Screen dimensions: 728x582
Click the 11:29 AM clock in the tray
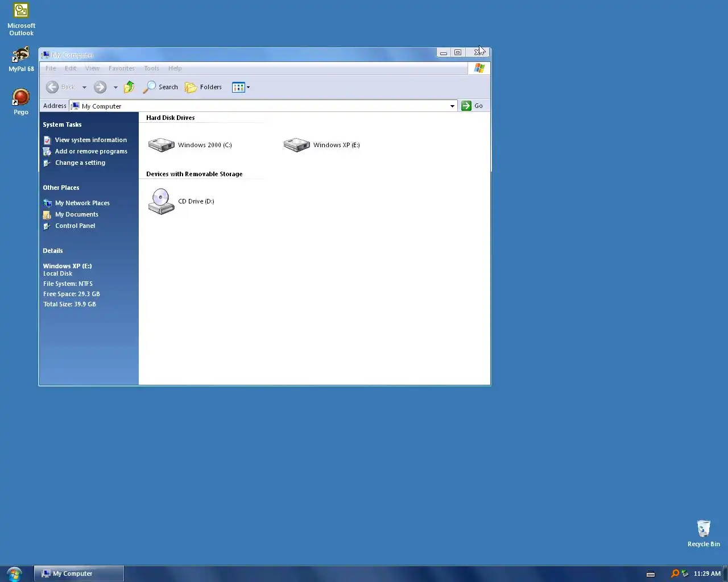tap(707, 573)
